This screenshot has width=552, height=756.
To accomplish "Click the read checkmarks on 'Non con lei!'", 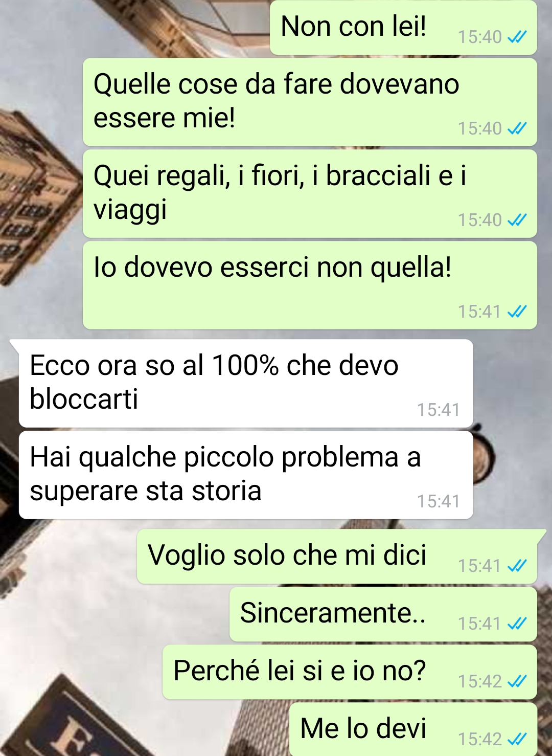I will click(517, 37).
